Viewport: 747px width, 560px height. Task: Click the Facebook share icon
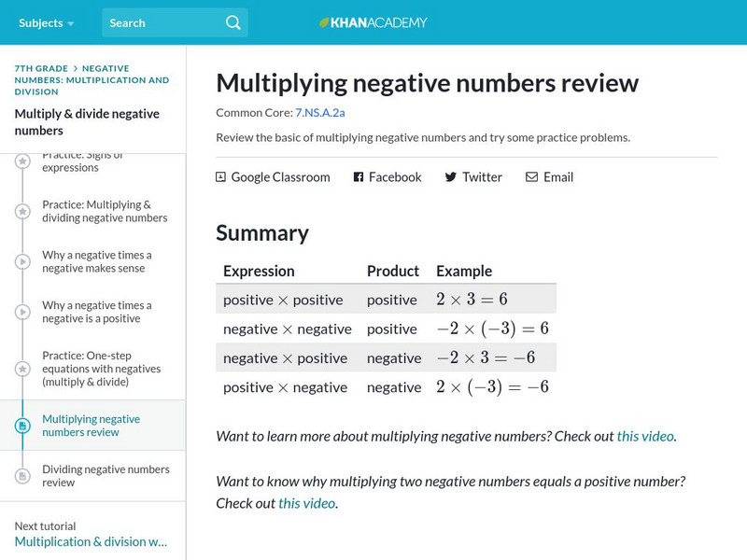pos(359,176)
